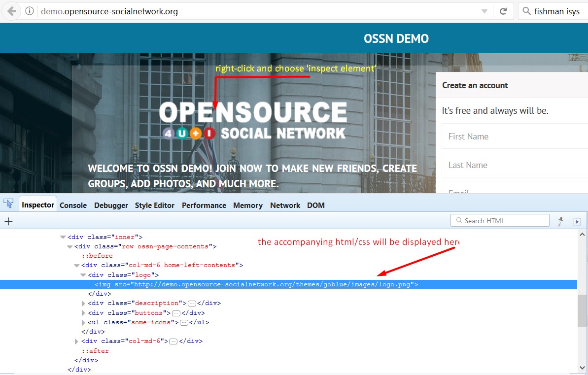588x375 pixels.
Task: Activate the element picker tool icon
Action: point(8,204)
